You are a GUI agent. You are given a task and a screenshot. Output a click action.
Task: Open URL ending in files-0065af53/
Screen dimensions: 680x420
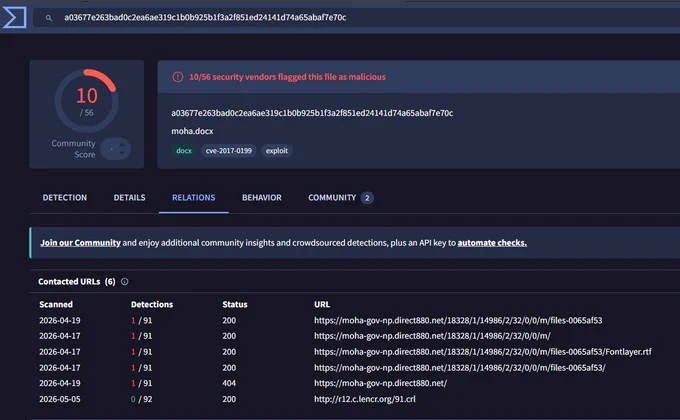[460, 368]
